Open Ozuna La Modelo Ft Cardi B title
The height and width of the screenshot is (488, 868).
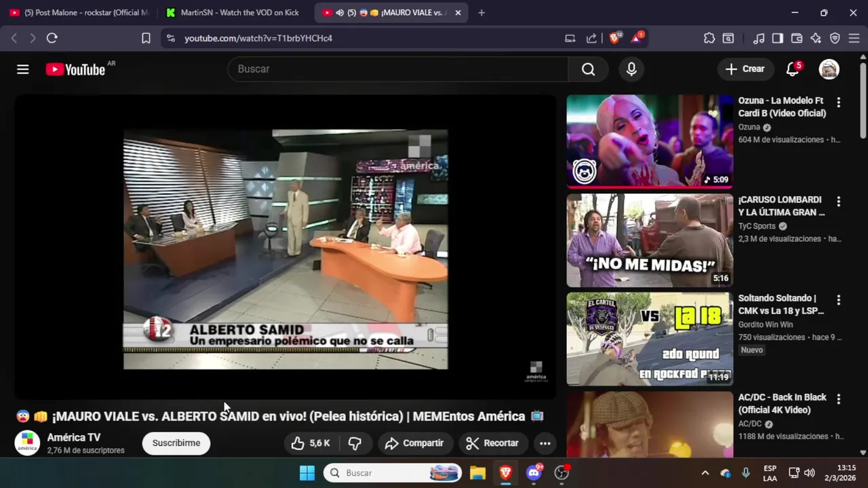pos(782,107)
